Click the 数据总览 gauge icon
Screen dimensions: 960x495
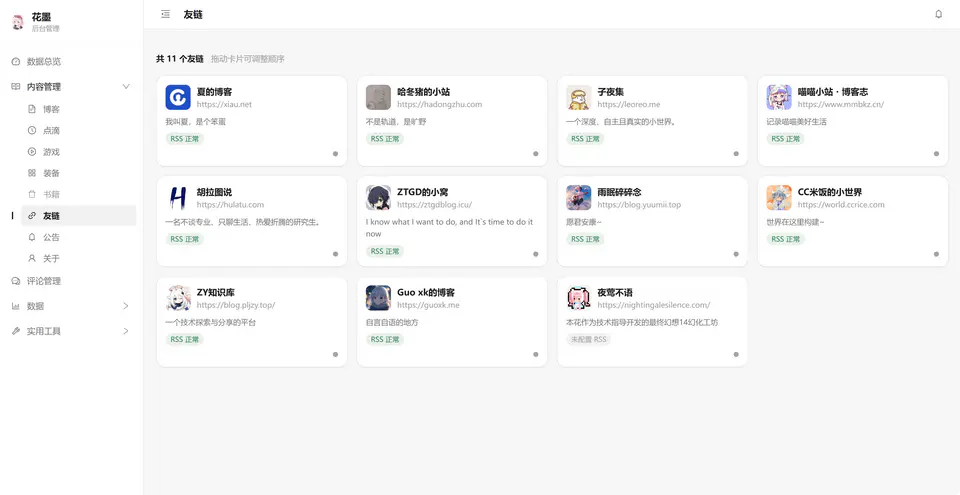pyautogui.click(x=16, y=62)
